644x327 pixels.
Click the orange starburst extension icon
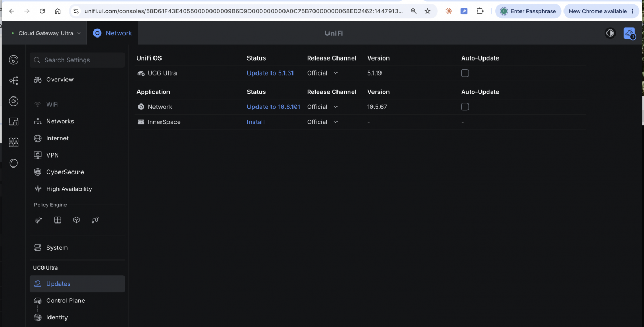(x=449, y=11)
